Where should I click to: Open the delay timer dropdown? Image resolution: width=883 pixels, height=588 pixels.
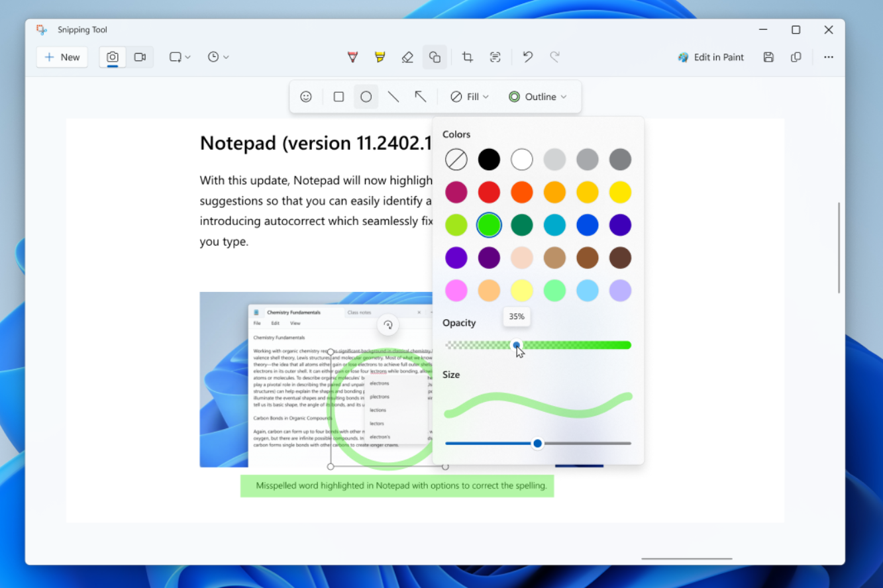coord(218,58)
